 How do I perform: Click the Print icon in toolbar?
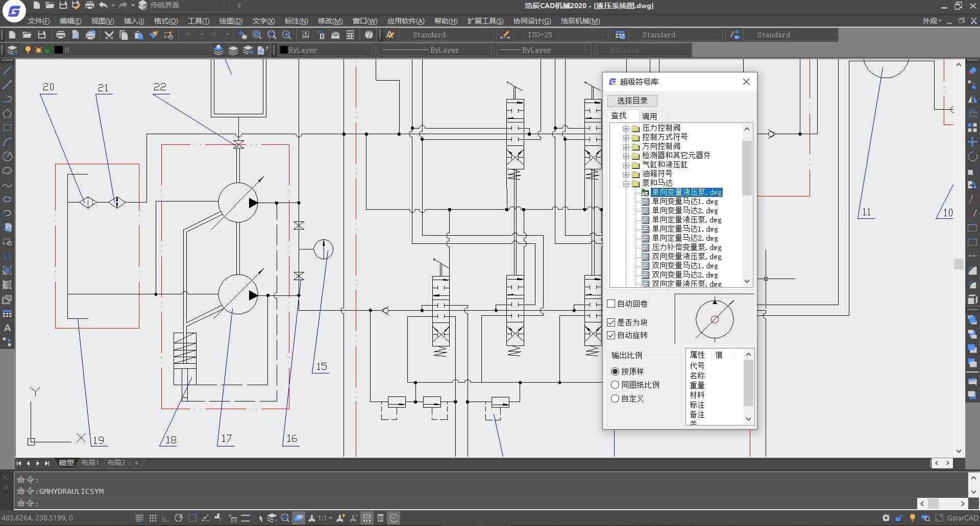61,35
